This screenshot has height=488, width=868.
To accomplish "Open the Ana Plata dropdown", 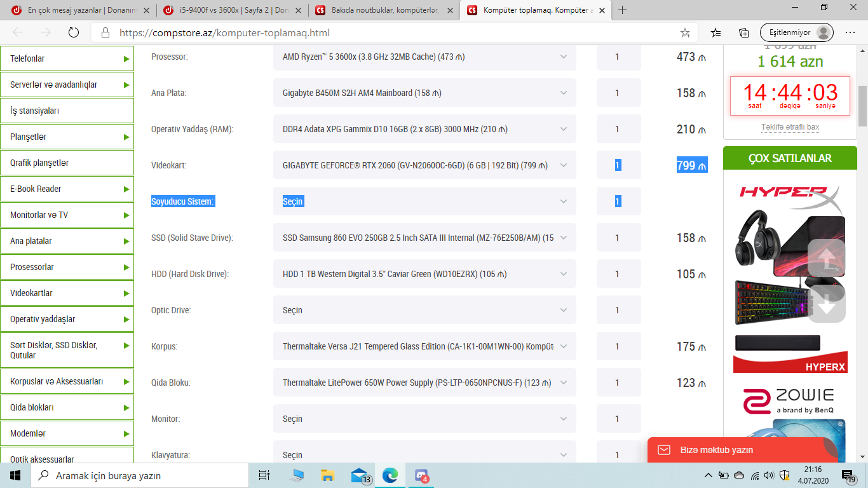I will point(424,93).
